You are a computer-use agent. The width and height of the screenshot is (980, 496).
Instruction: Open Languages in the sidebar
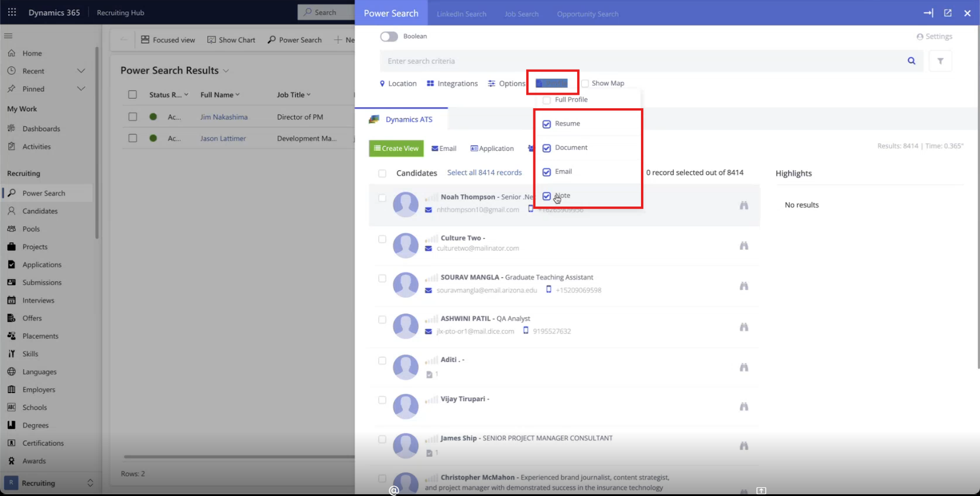[39, 372]
